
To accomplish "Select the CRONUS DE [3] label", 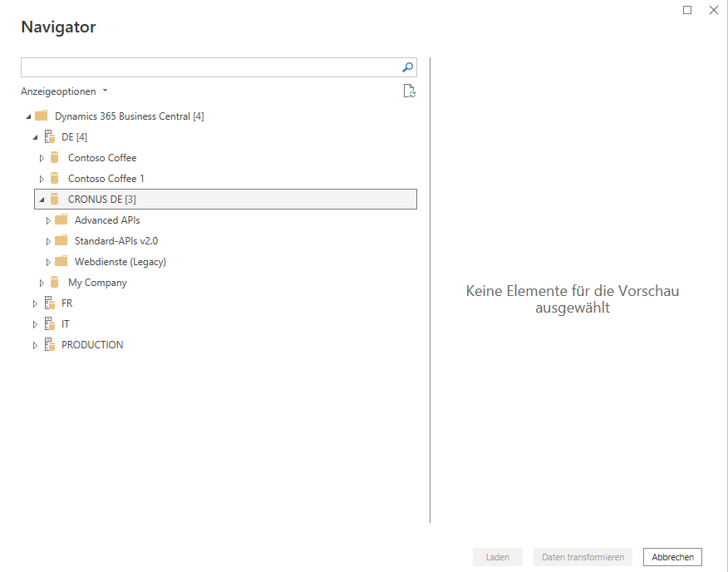I will [101, 199].
